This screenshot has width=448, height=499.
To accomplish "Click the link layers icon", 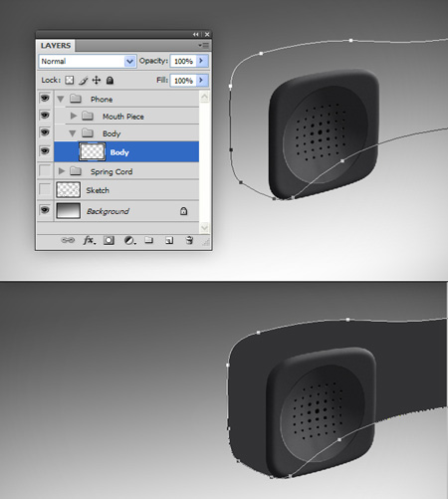I will (x=68, y=240).
